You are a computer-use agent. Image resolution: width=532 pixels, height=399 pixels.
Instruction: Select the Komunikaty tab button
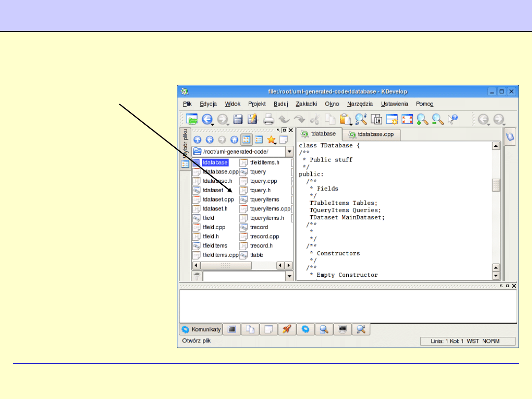[200, 330]
